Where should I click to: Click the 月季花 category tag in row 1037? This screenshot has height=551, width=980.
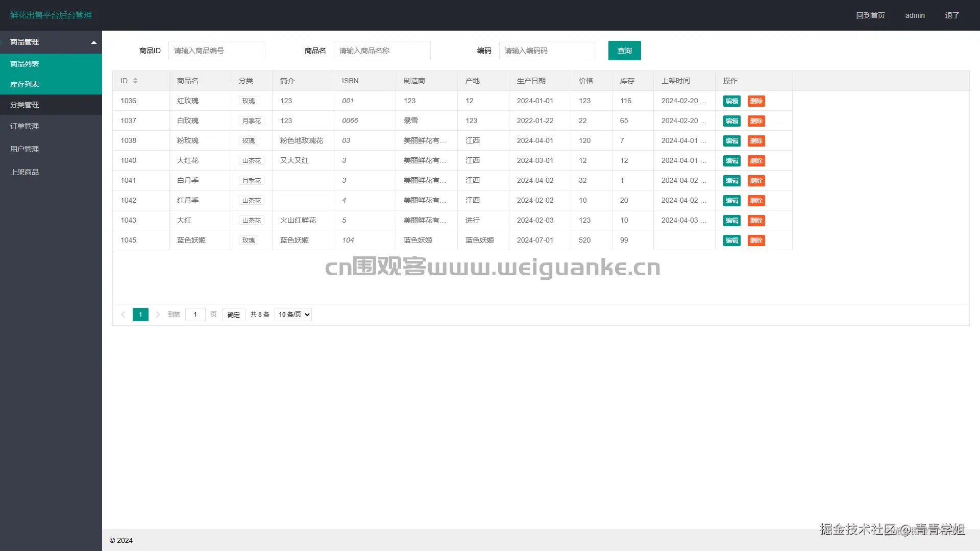pyautogui.click(x=252, y=121)
